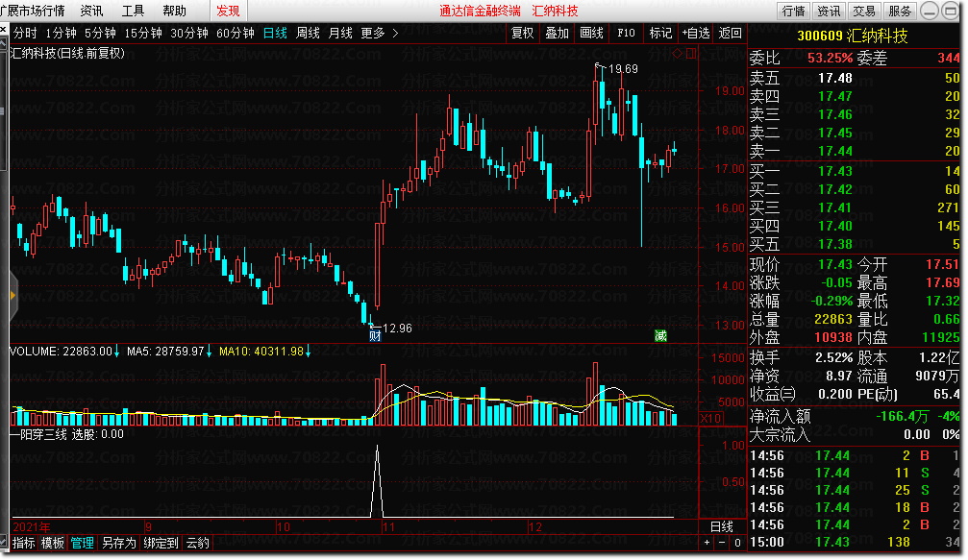This screenshot has width=968, height=560.
Task: Click the 行情 button at top right
Action: click(793, 12)
